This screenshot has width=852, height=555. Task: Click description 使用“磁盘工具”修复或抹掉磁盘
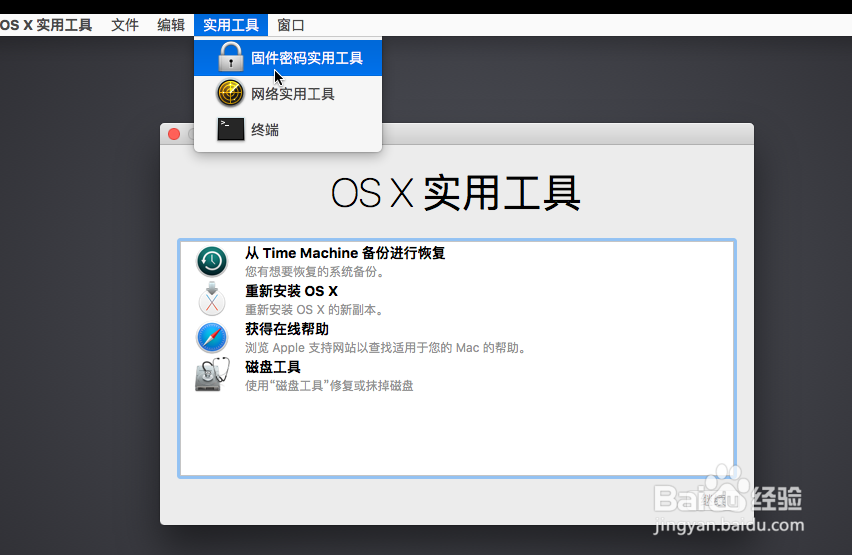point(329,385)
